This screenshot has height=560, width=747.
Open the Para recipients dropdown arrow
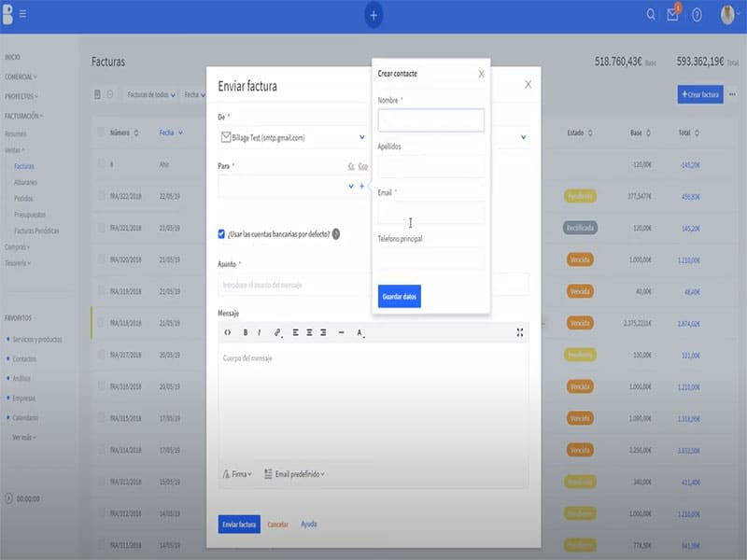pyautogui.click(x=351, y=186)
